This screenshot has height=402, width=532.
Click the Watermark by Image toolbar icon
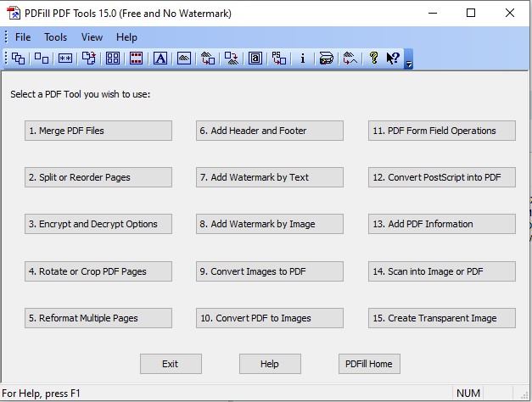coord(184,59)
